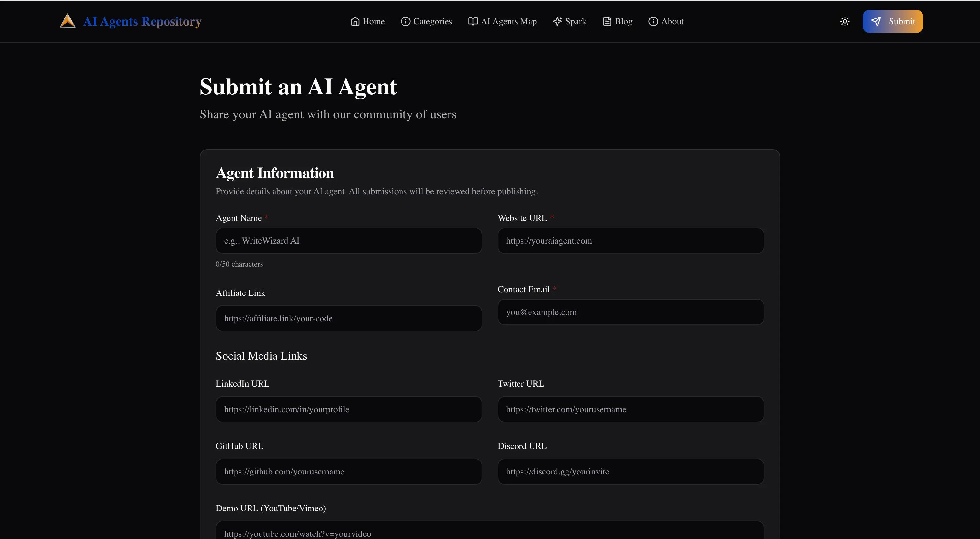
Task: Focus the Contact Email input field
Action: coord(630,312)
